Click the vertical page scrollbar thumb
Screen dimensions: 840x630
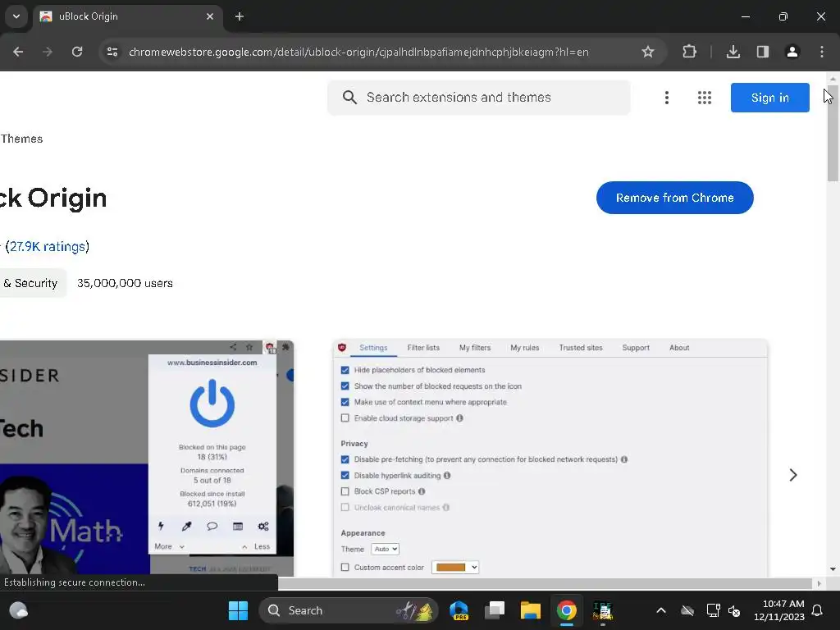point(833,134)
